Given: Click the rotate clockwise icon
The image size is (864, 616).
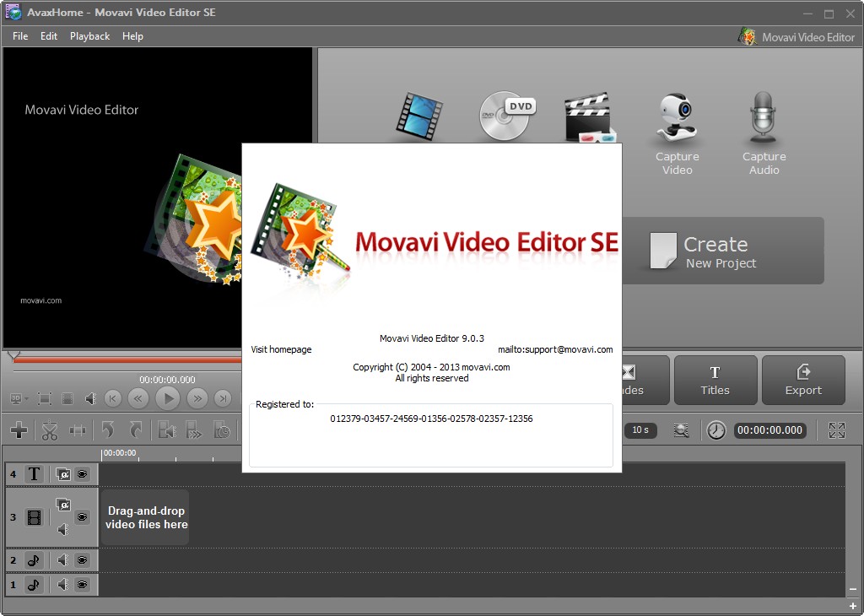Looking at the screenshot, I should pos(136,430).
